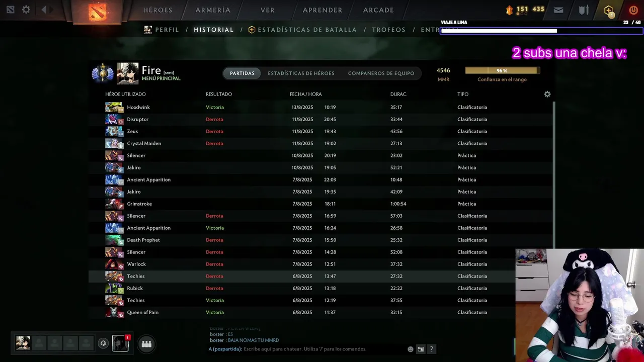This screenshot has height=362, width=644.
Task: Click the red power quit button
Action: [633, 10]
